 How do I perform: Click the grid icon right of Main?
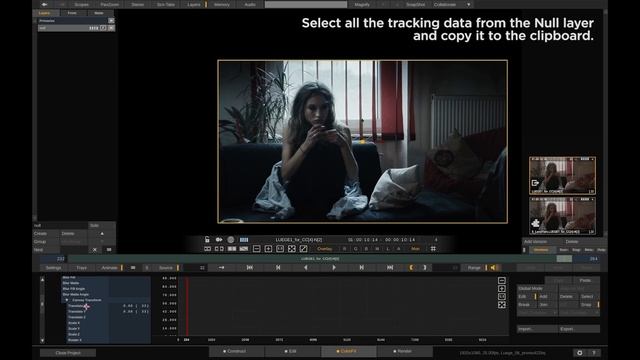(433, 249)
